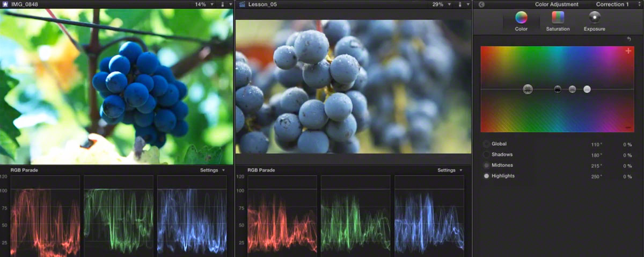
Task: Switch to the Exposure tab
Action: [x=594, y=21]
